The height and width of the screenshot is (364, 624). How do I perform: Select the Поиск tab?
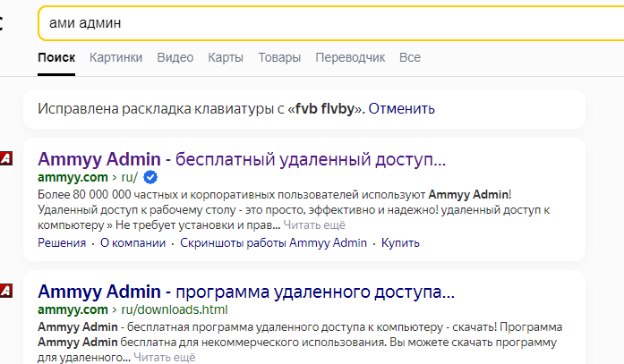click(56, 57)
